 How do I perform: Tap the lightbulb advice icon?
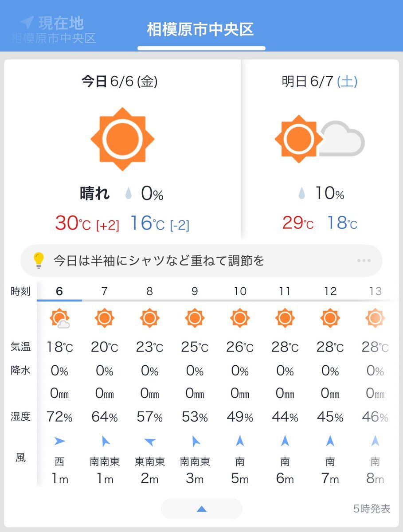(39, 260)
